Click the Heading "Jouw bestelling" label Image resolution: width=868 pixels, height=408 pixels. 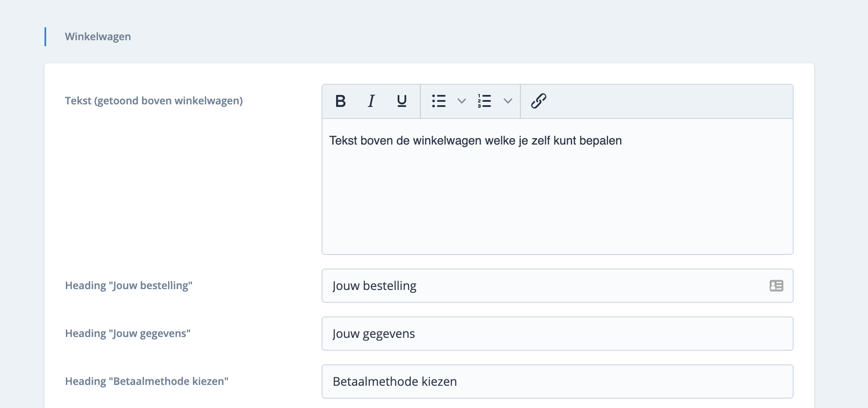(128, 286)
